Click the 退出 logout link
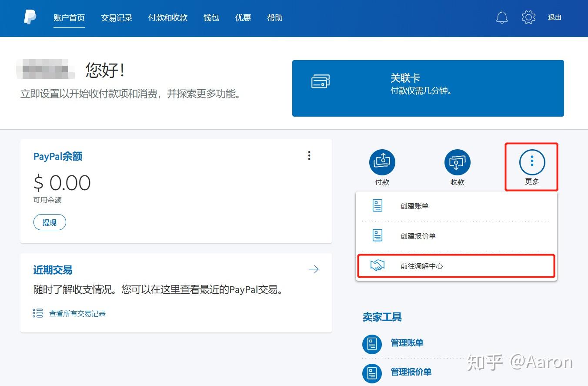Screen dimensions: 588x386 555,17
